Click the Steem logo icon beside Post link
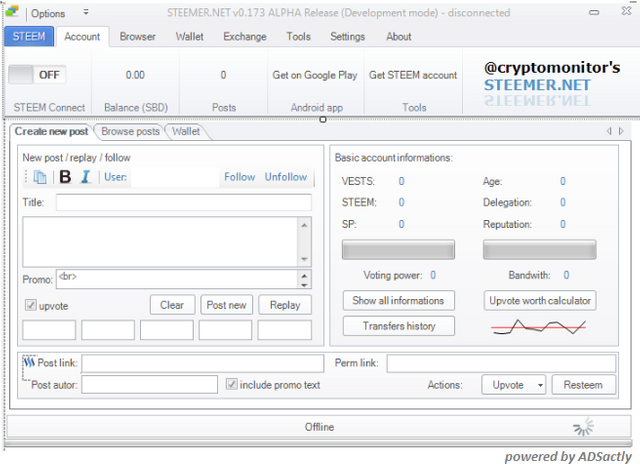 [x=29, y=362]
